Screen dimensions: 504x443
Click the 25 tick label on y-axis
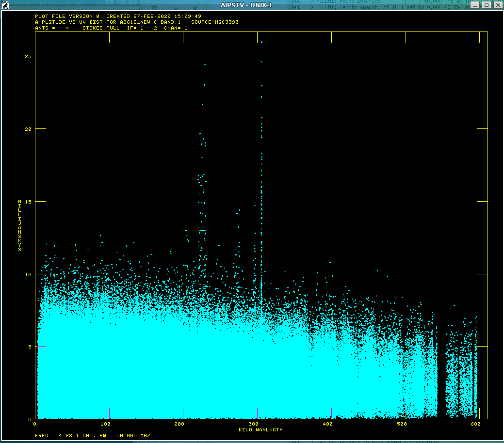click(x=28, y=56)
